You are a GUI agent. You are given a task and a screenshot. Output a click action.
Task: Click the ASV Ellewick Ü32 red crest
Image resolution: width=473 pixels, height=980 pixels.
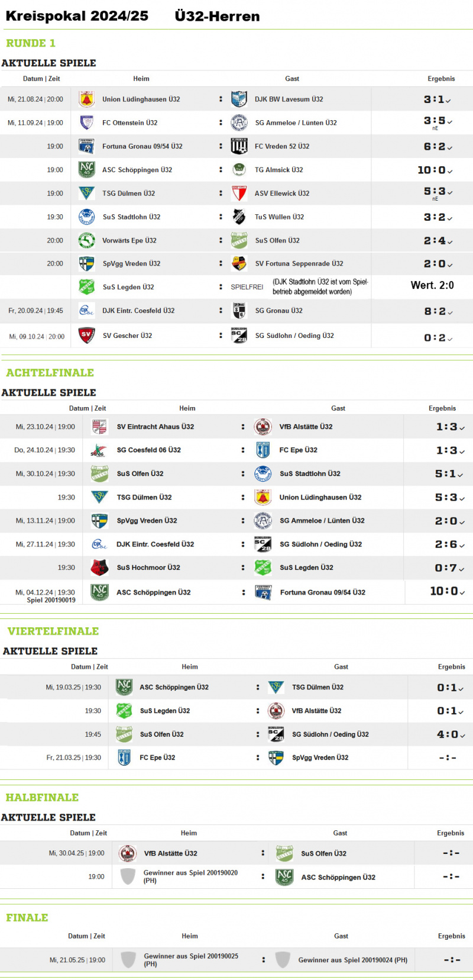click(x=239, y=194)
